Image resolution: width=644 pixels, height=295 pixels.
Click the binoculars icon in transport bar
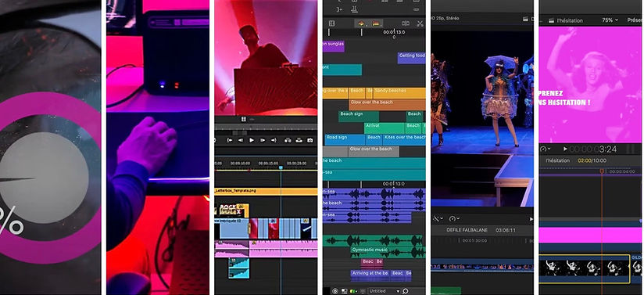tap(288, 140)
